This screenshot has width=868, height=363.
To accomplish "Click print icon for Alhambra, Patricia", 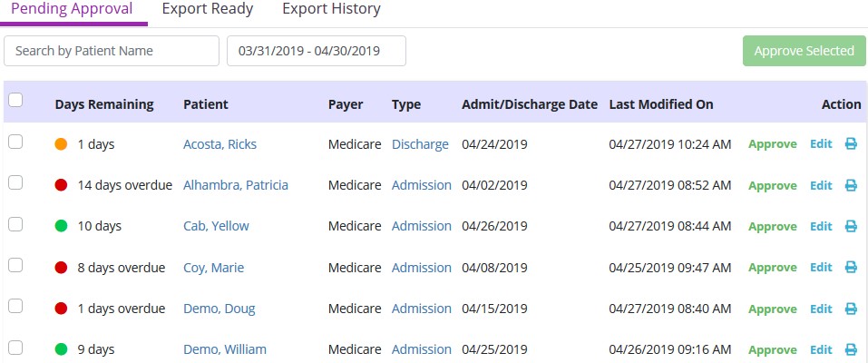I will pyautogui.click(x=851, y=185).
